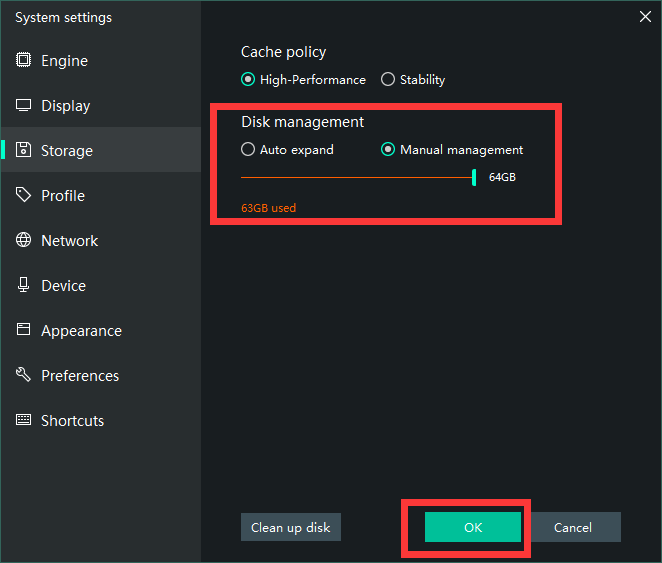Image resolution: width=662 pixels, height=563 pixels.
Task: Click the Device icon in sidebar
Action: point(23,286)
